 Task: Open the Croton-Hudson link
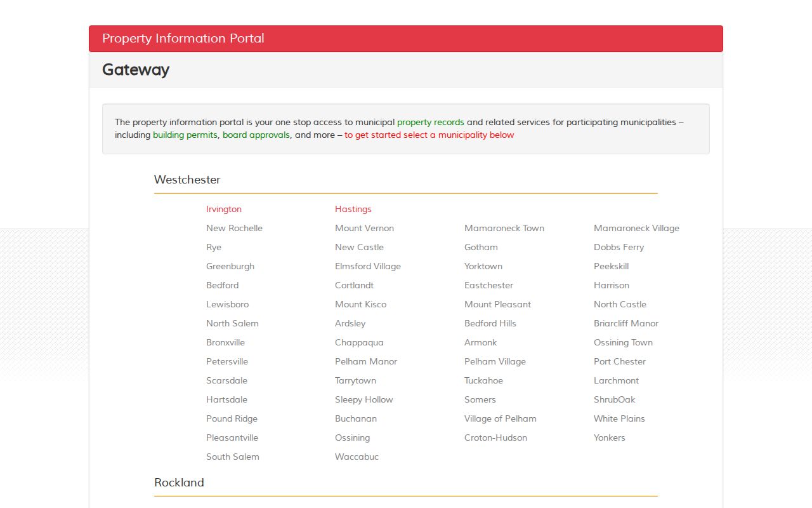pyautogui.click(x=495, y=438)
